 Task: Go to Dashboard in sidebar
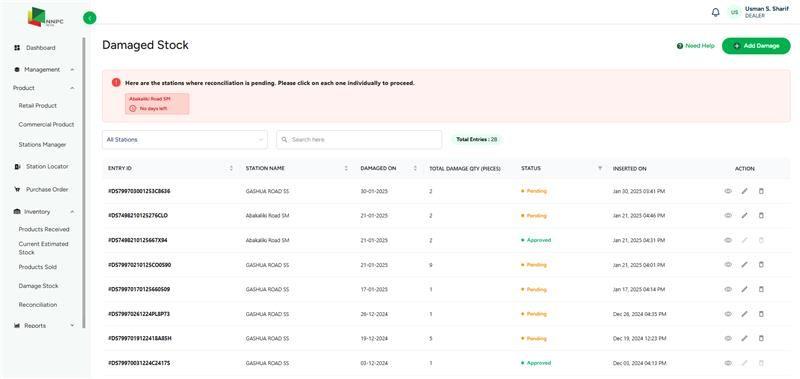click(41, 48)
